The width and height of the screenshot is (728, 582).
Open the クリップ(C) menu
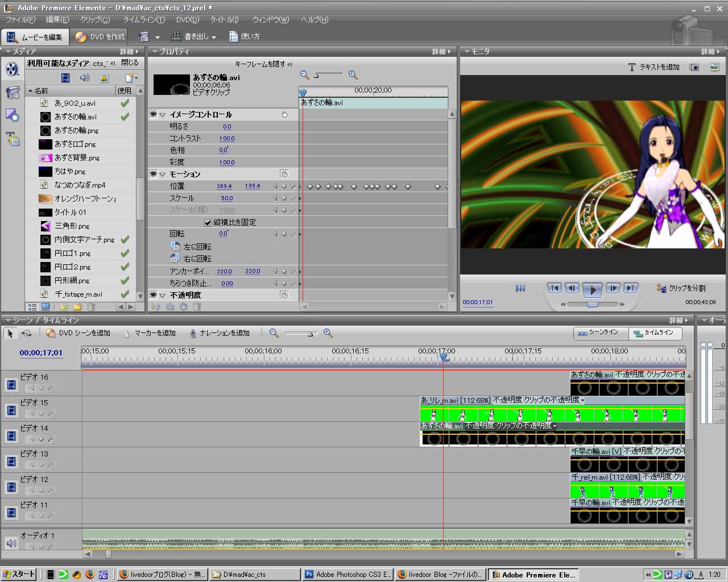(95, 19)
